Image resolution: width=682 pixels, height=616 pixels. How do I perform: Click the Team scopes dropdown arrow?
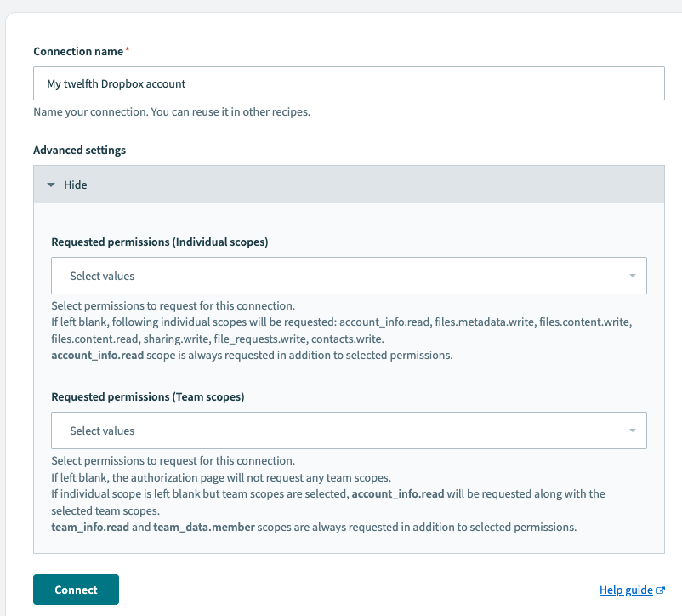[632, 431]
